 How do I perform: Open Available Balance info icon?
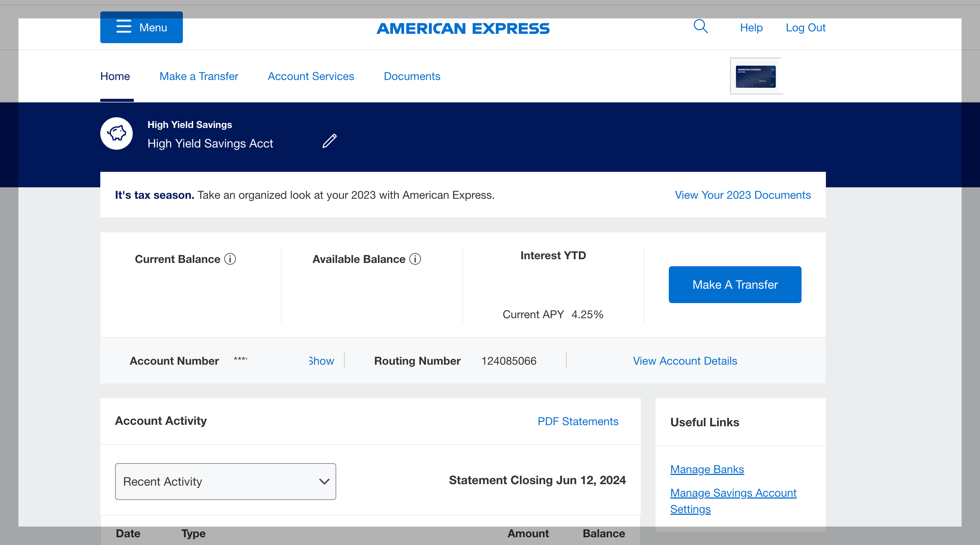click(x=415, y=259)
